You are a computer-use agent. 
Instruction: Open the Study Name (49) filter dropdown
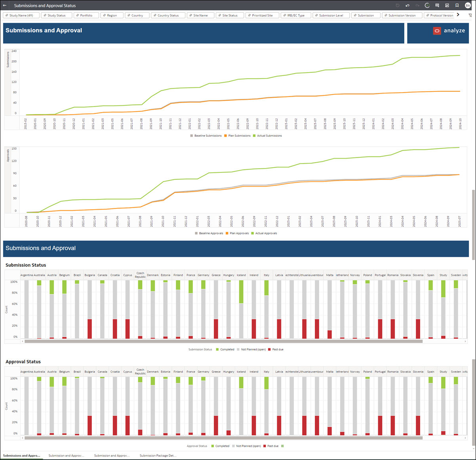(x=21, y=15)
